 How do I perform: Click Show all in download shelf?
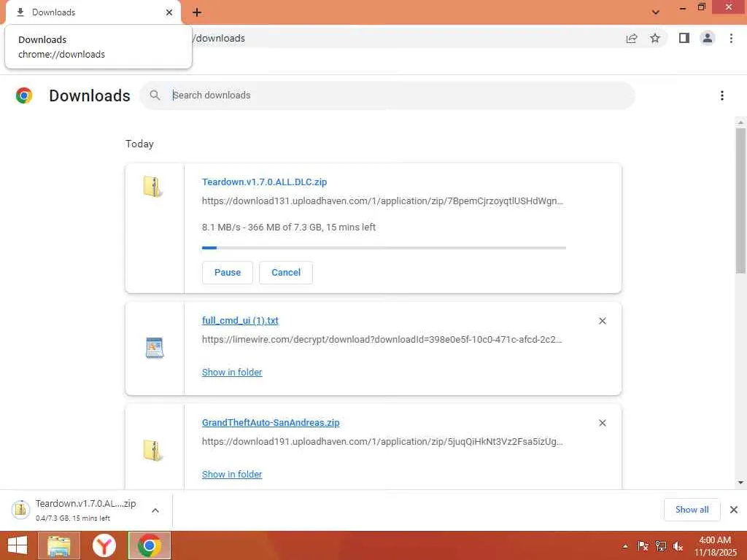click(692, 510)
